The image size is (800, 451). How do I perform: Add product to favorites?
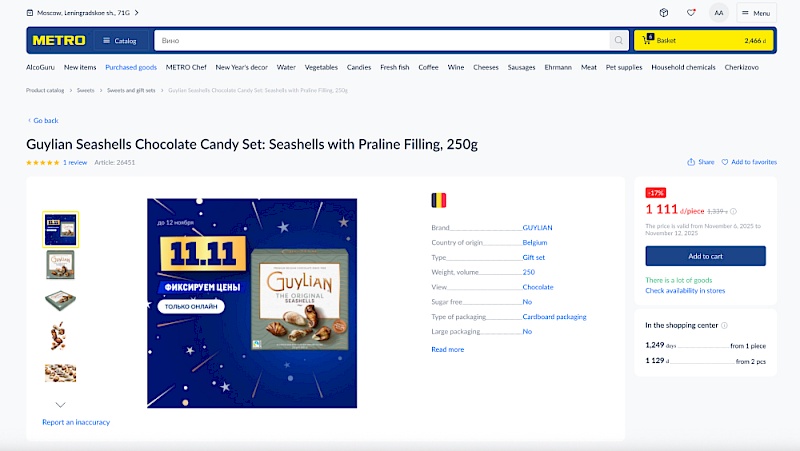749,162
